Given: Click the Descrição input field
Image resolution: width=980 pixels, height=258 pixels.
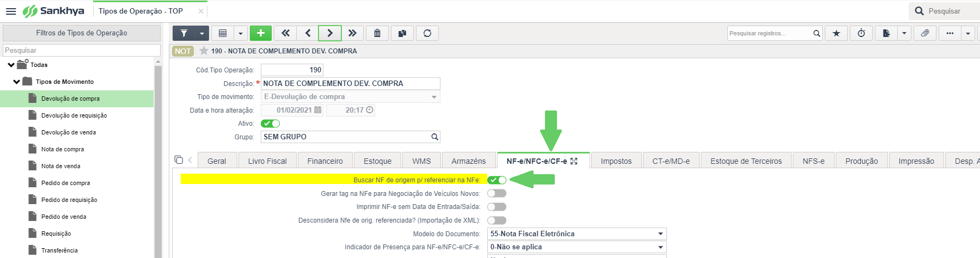Looking at the screenshot, I should [351, 83].
